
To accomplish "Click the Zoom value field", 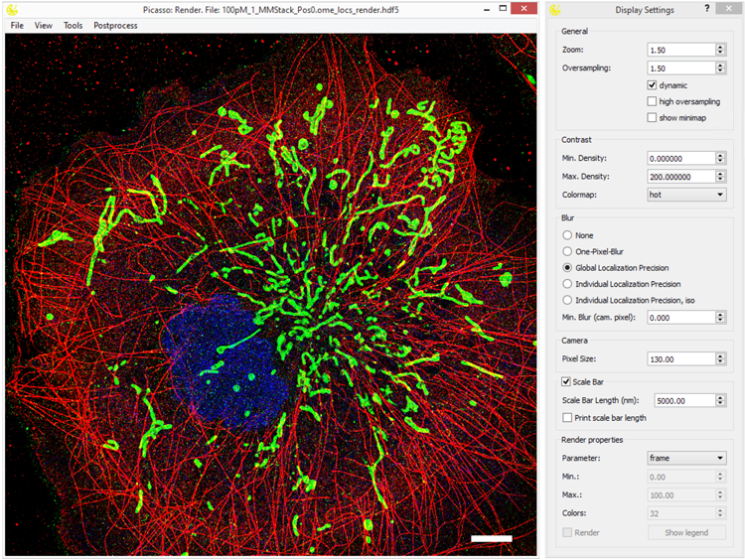I will pyautogui.click(x=681, y=50).
